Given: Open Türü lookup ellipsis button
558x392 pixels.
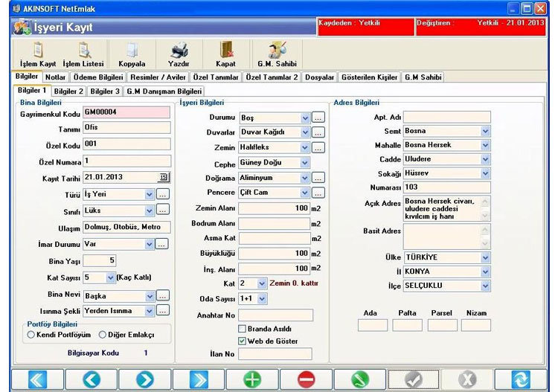Looking at the screenshot, I should pyautogui.click(x=162, y=194).
